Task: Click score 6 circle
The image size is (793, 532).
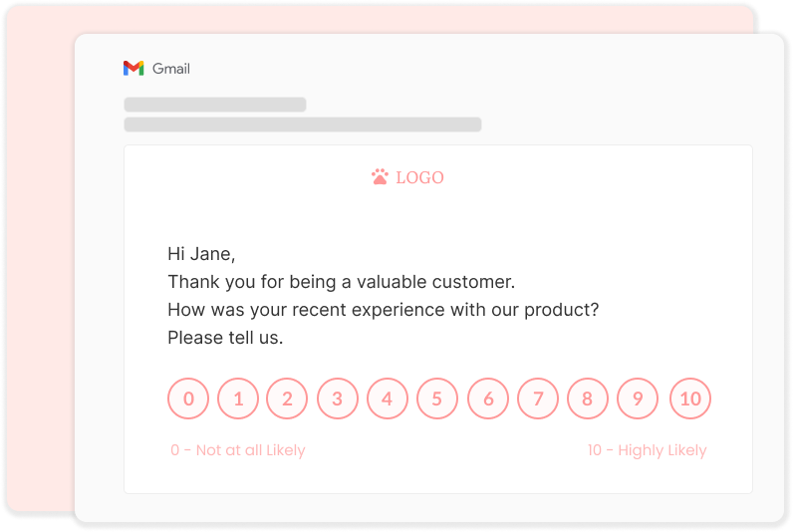Action: 488,399
